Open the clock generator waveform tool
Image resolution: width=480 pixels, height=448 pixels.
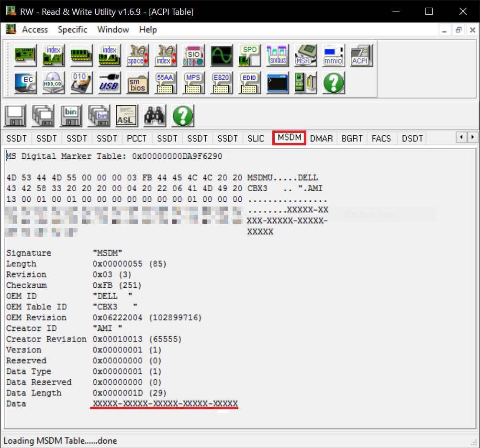coord(222,55)
